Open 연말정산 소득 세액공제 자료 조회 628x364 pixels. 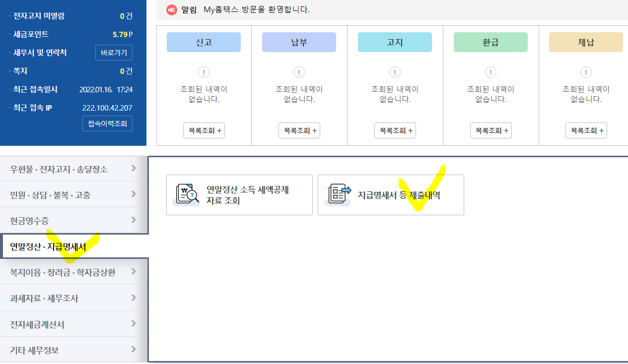[239, 195]
